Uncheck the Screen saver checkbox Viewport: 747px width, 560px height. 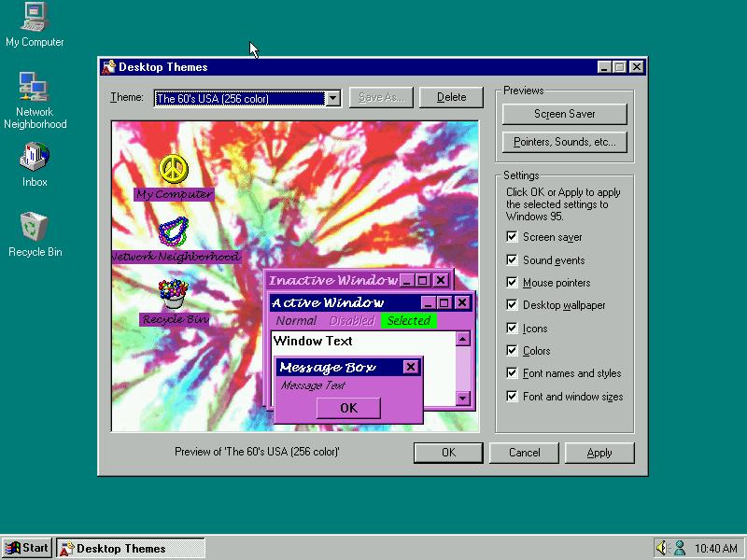click(512, 237)
